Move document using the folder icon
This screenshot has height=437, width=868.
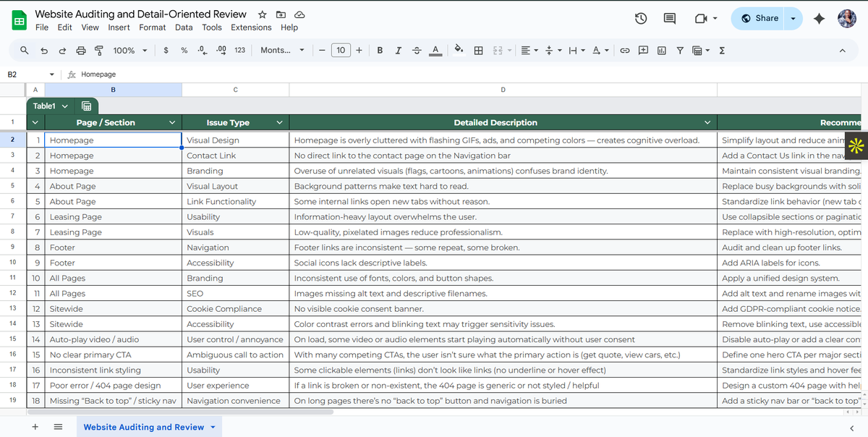tap(281, 14)
